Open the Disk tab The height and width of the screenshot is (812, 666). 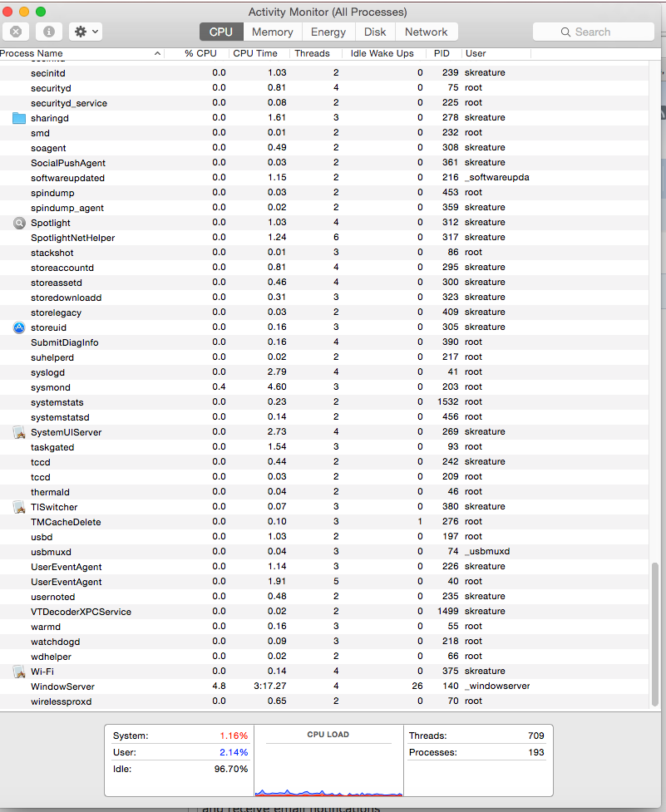(x=375, y=32)
